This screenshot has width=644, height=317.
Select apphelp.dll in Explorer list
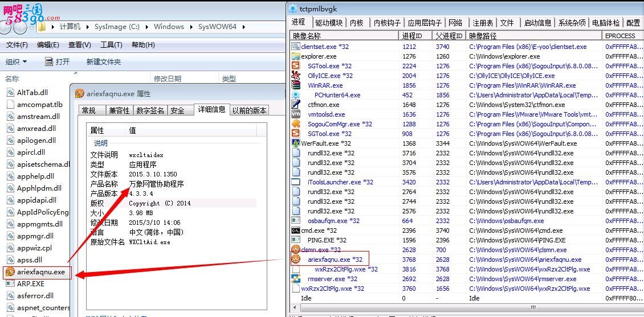pos(36,176)
